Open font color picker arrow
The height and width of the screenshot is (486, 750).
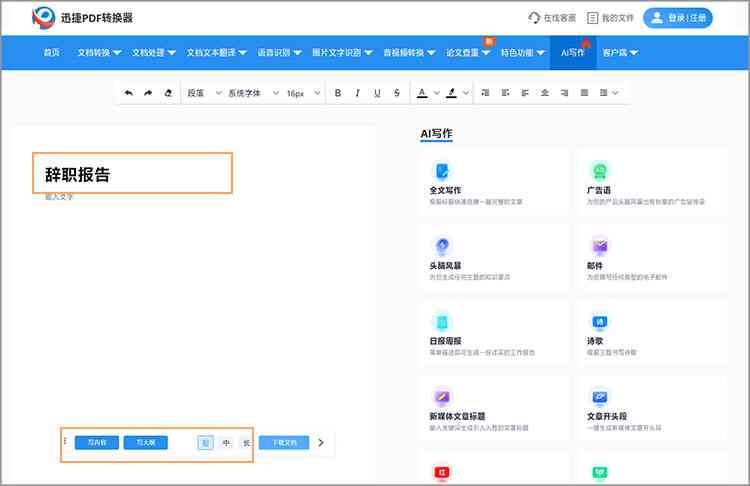tap(436, 93)
